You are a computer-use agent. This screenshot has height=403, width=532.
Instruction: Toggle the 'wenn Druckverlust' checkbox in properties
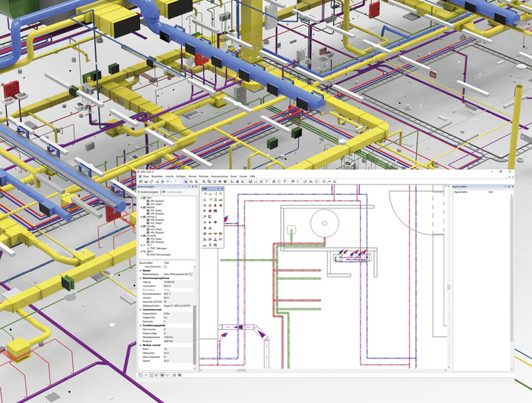pos(164,267)
